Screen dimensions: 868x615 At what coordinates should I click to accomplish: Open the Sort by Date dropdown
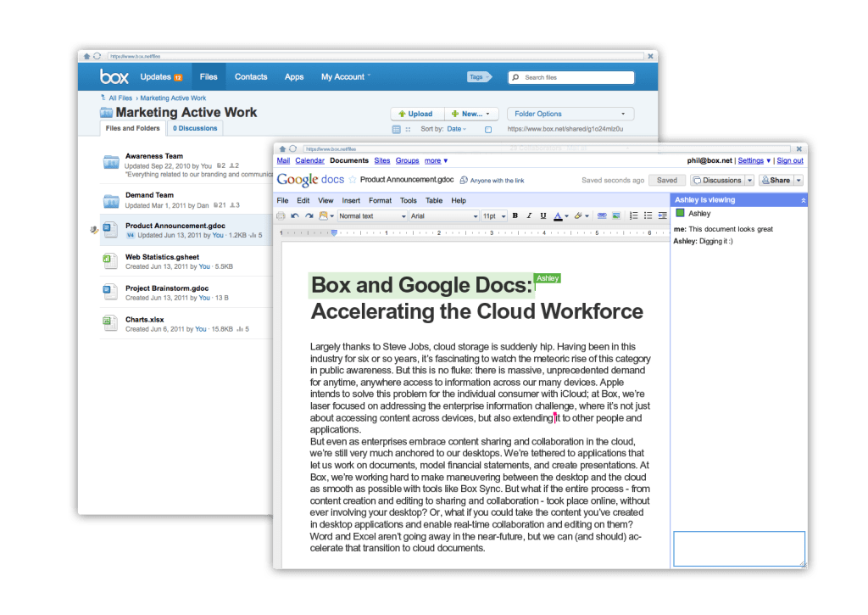coord(457,129)
